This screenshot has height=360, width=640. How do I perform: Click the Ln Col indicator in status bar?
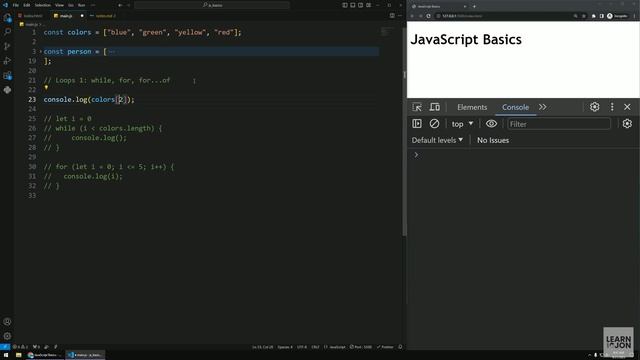pos(262,347)
